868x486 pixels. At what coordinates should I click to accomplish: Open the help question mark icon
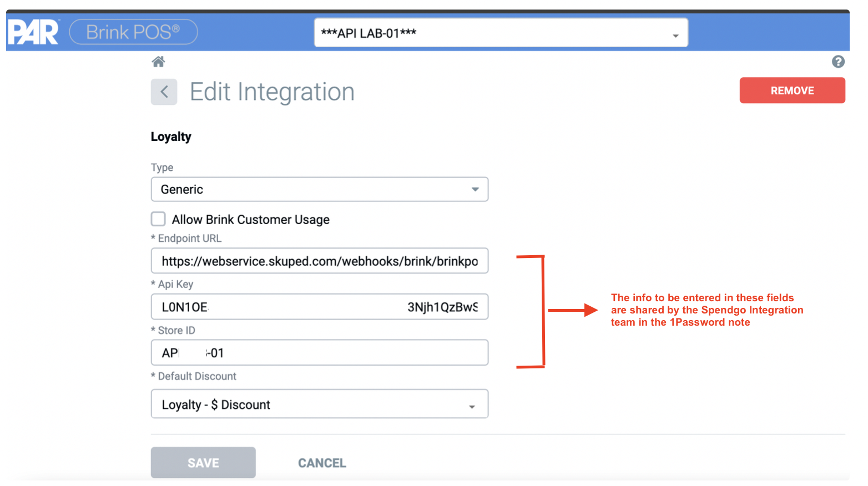click(838, 62)
